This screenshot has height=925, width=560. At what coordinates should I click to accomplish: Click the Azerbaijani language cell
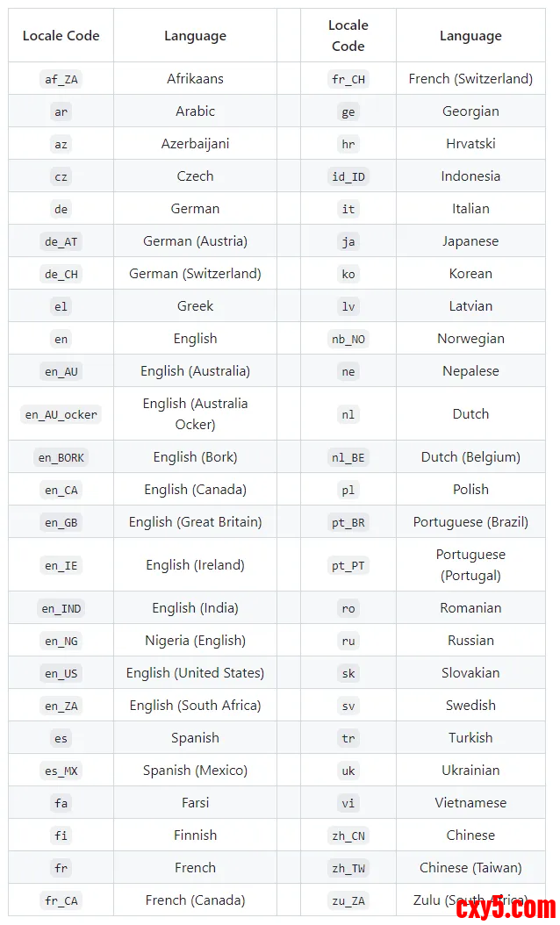195,144
